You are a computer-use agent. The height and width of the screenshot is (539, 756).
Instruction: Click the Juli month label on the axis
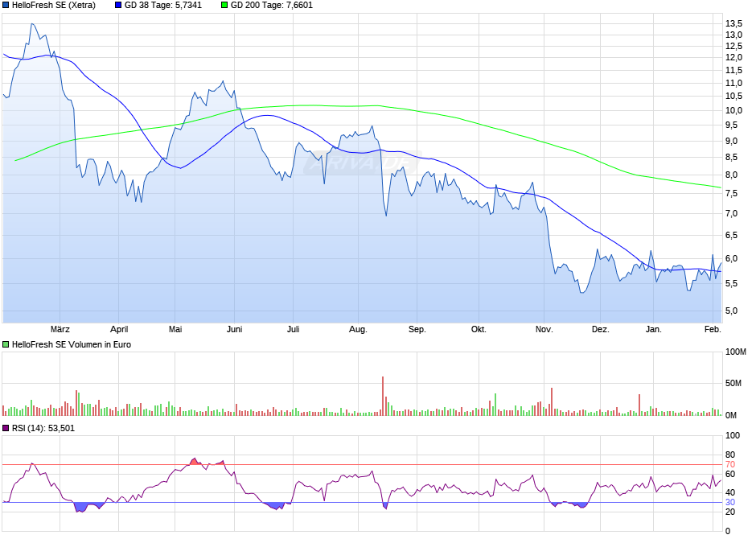(293, 329)
